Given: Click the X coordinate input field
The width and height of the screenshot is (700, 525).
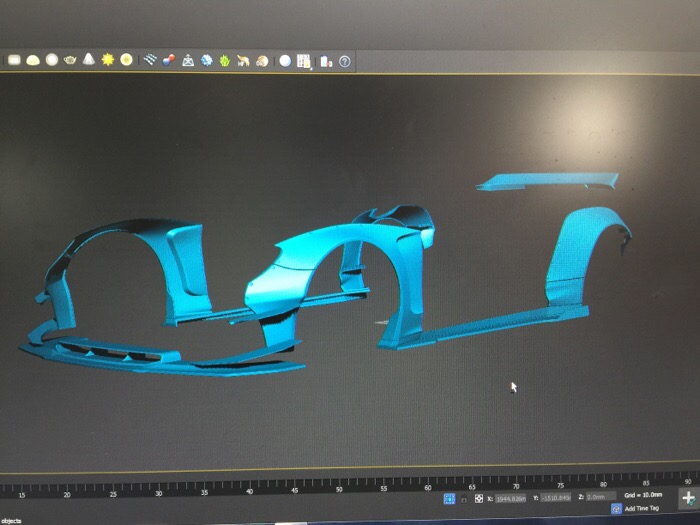Looking at the screenshot, I should [511, 498].
